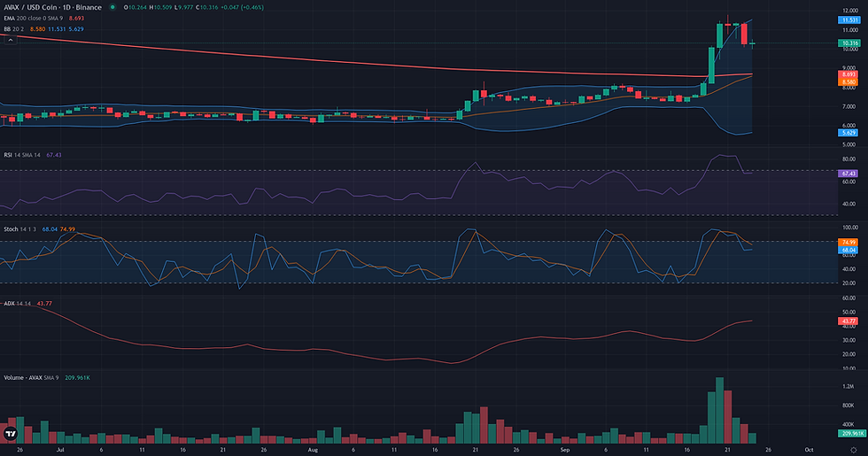Click the BB basis price label 8.580
This screenshot has width=868, height=456.
[x=849, y=81]
